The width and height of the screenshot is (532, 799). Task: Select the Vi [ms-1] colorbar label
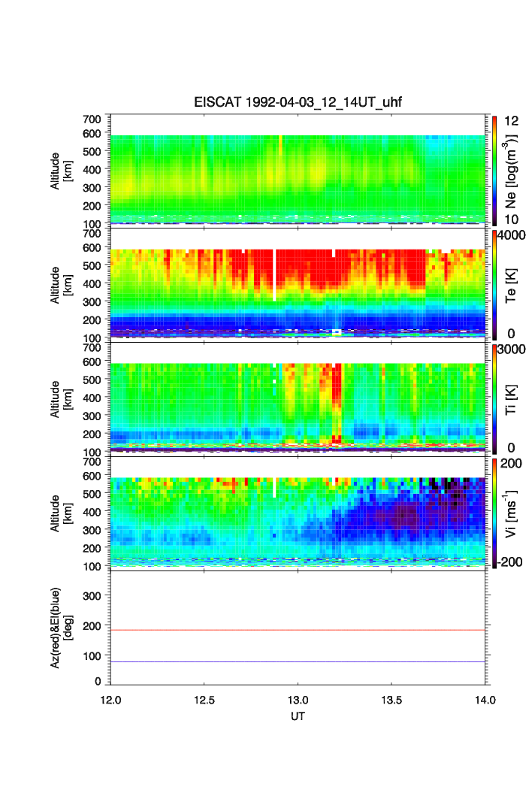(x=511, y=513)
